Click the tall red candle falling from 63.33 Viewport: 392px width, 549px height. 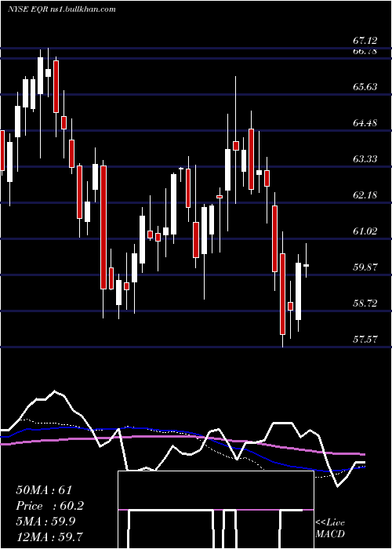pyautogui.click(x=103, y=227)
